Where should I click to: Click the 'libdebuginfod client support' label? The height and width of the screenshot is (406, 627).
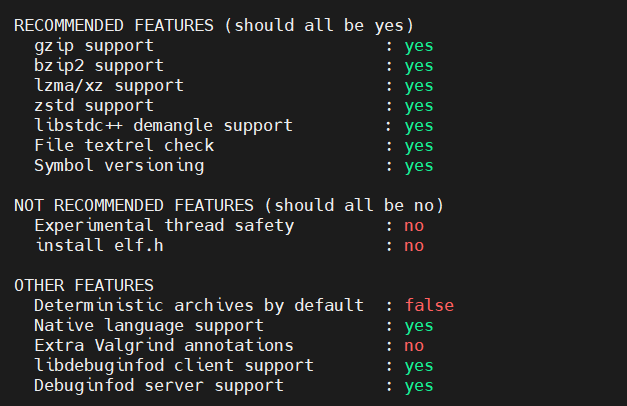(173, 365)
